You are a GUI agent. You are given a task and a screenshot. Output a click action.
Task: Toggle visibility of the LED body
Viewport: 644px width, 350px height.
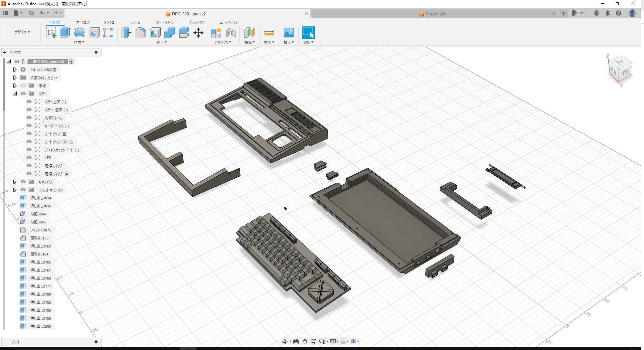[29, 157]
